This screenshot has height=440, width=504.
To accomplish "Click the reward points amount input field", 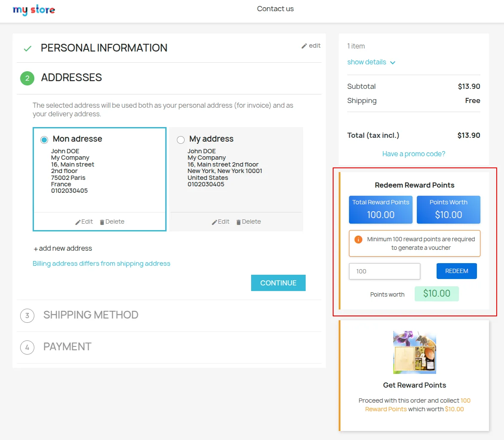I will [384, 271].
